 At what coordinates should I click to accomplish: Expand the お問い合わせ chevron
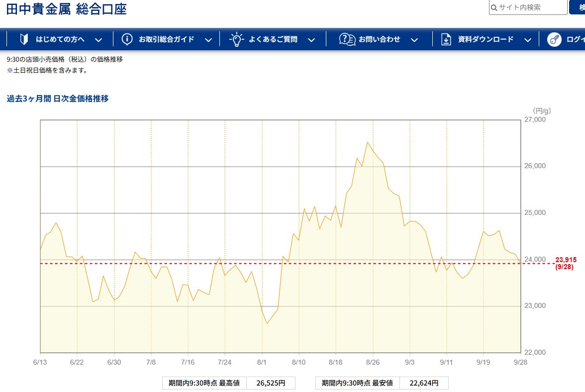point(414,40)
